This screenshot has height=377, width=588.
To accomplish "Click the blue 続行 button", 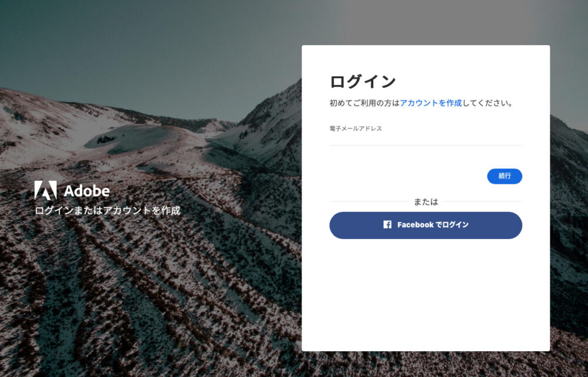I will (x=505, y=176).
